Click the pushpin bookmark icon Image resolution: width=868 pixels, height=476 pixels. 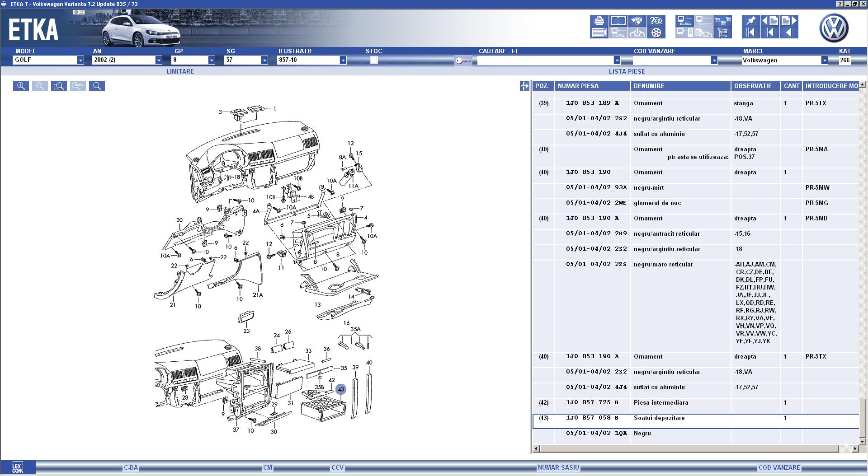[x=751, y=21]
